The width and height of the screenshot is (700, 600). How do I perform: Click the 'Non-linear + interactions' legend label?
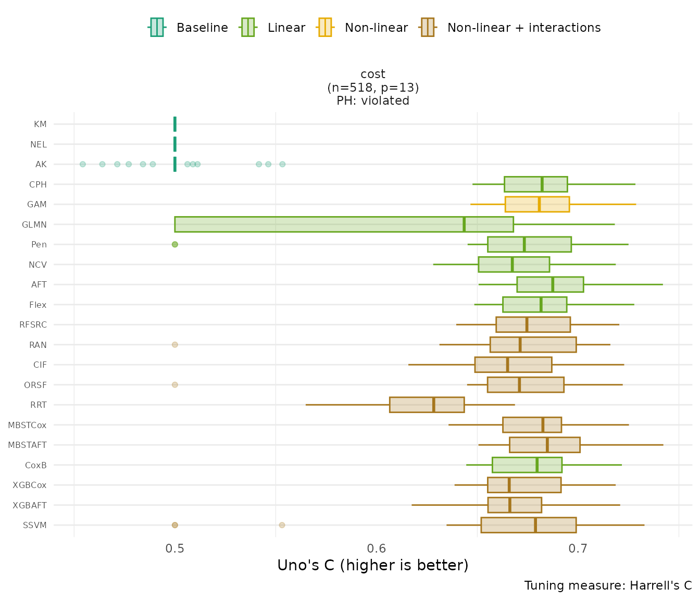(523, 28)
